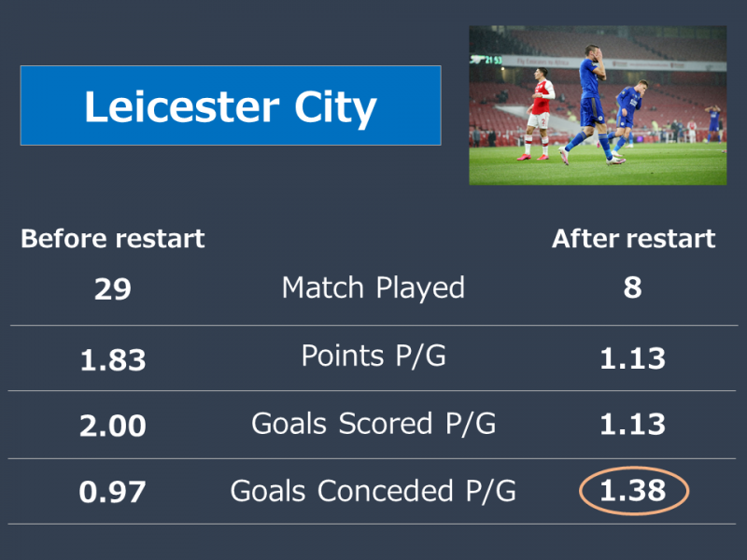Viewport: 747px width, 560px height.
Task: Open the match photo thumbnail
Action: [598, 105]
